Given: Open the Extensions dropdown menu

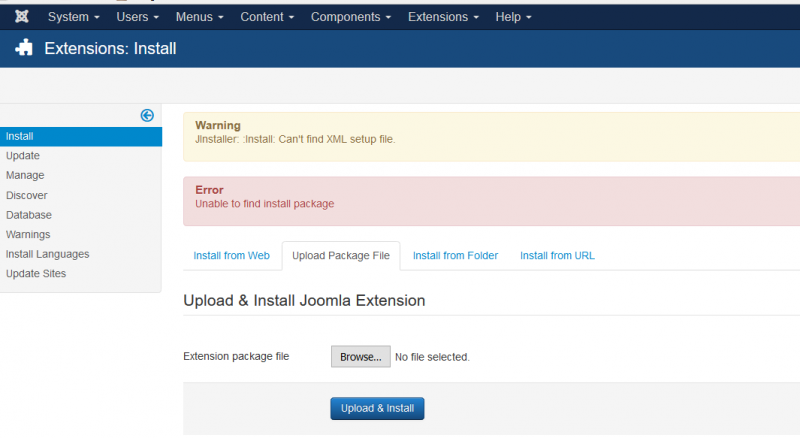Looking at the screenshot, I should [443, 17].
